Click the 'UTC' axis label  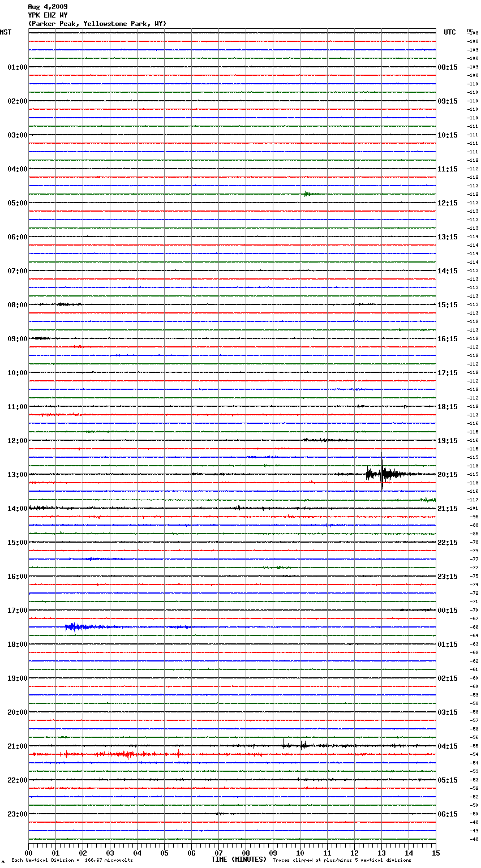point(450,32)
